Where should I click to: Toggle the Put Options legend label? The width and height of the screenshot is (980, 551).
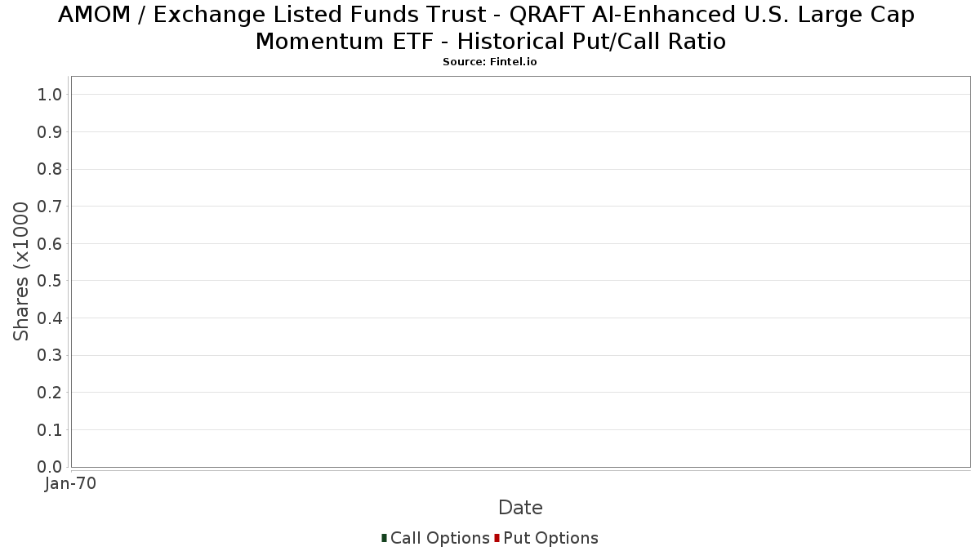tap(551, 538)
